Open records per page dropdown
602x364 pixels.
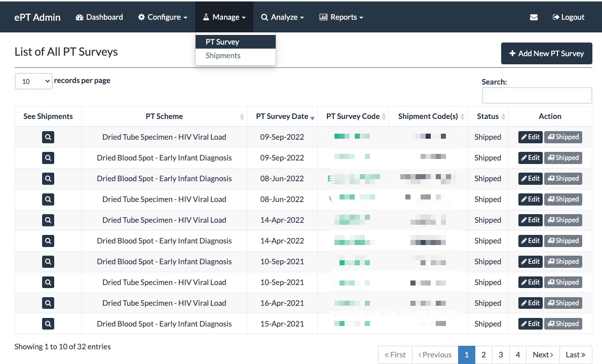point(33,81)
